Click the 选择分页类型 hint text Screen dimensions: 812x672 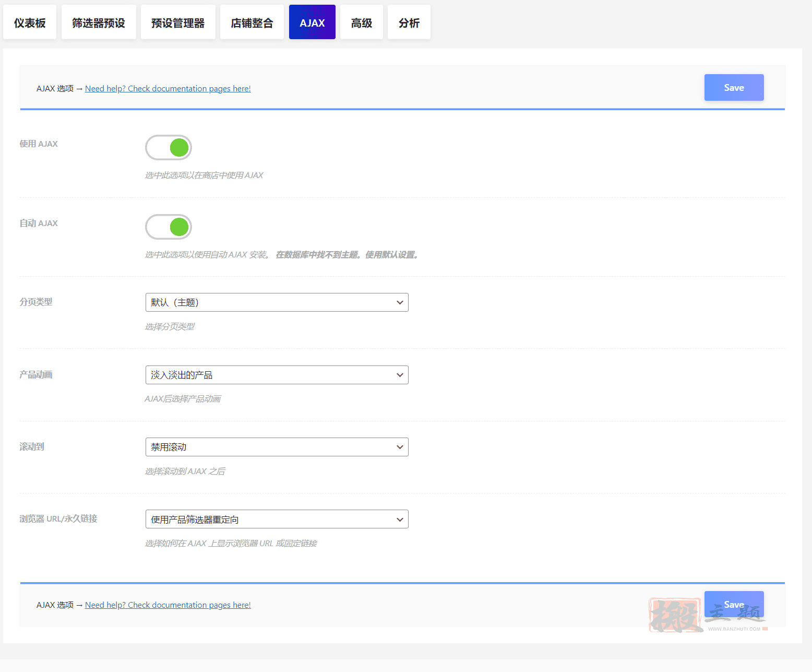coord(170,327)
